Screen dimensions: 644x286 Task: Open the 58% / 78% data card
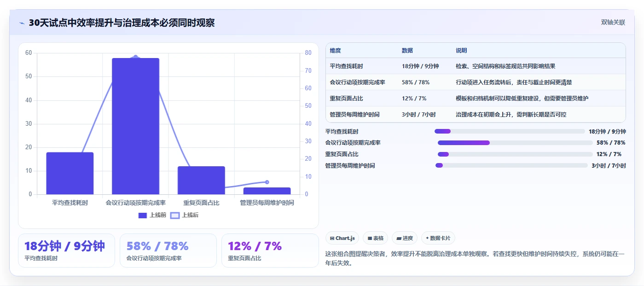click(x=168, y=251)
